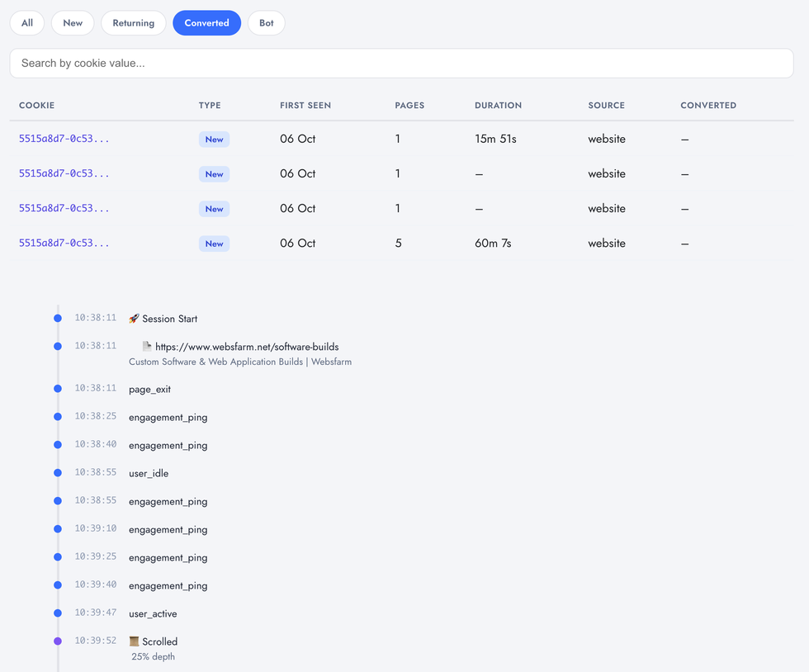Focus the Search by cookie value field
The width and height of the screenshot is (809, 672).
pos(401,64)
